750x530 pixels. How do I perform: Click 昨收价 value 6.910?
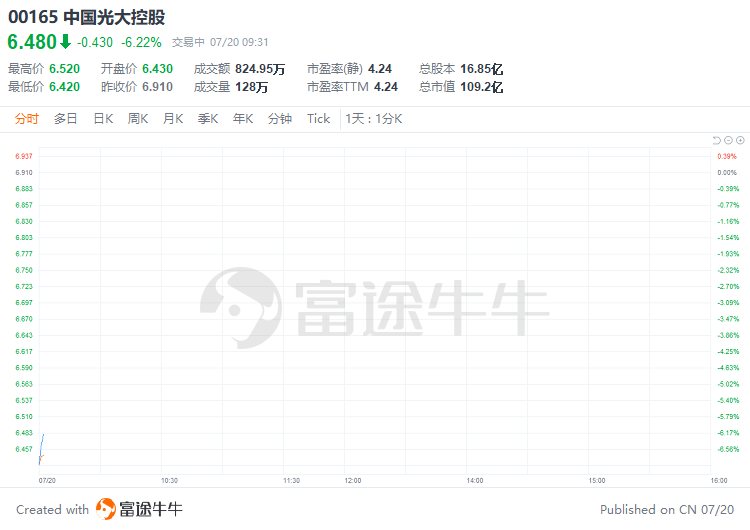click(x=157, y=87)
